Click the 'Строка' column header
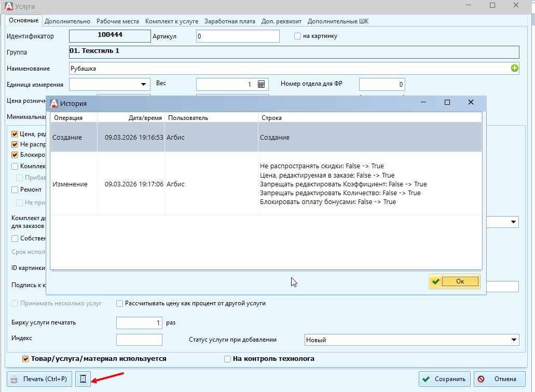This screenshot has height=392, width=535. pyautogui.click(x=370, y=118)
